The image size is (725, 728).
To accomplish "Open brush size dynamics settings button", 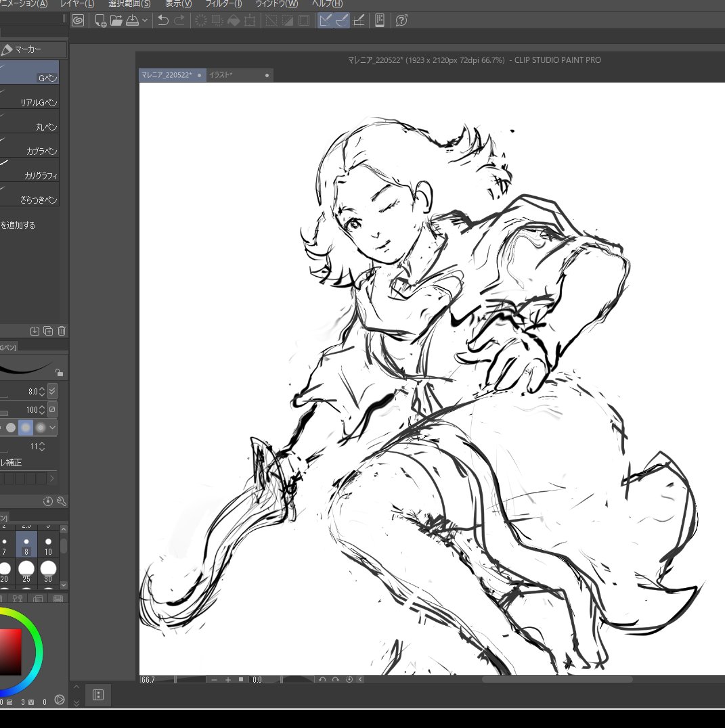I will 53,391.
